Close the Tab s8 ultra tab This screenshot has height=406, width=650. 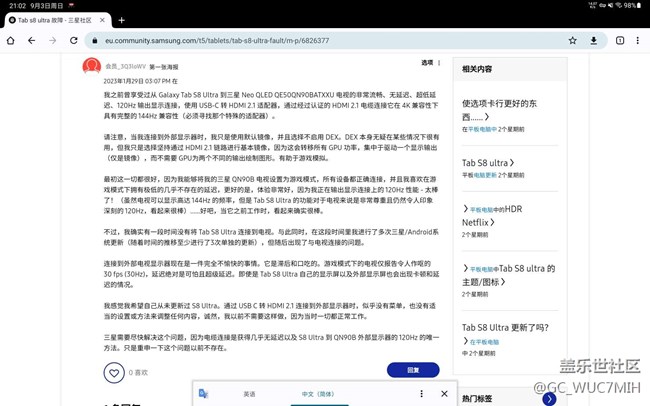tap(102, 20)
